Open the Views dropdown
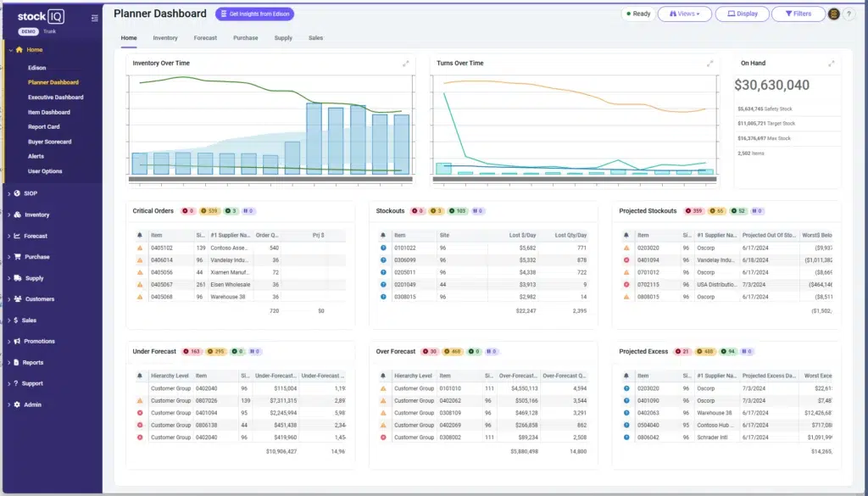The width and height of the screenshot is (868, 496). [x=684, y=14]
